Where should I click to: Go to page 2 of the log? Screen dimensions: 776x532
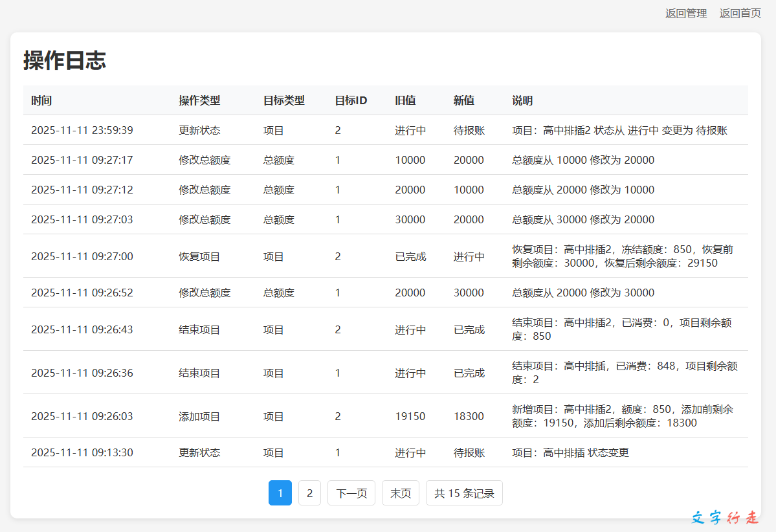pyautogui.click(x=309, y=493)
